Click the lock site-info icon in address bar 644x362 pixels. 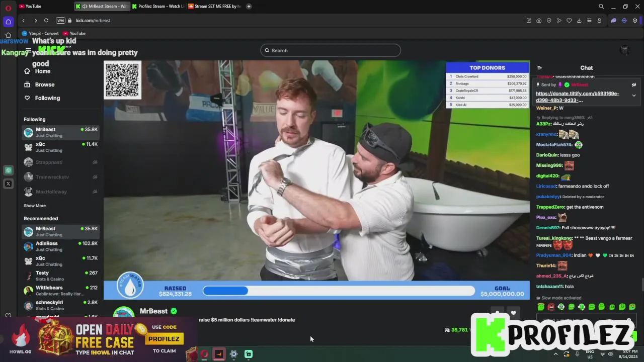tap(70, 21)
